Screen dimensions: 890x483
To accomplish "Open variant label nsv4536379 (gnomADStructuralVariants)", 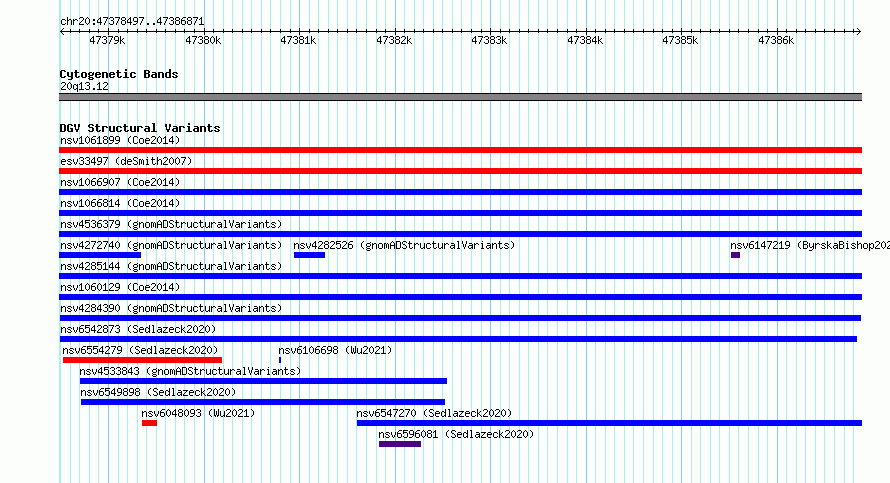I will pyautogui.click(x=171, y=224).
